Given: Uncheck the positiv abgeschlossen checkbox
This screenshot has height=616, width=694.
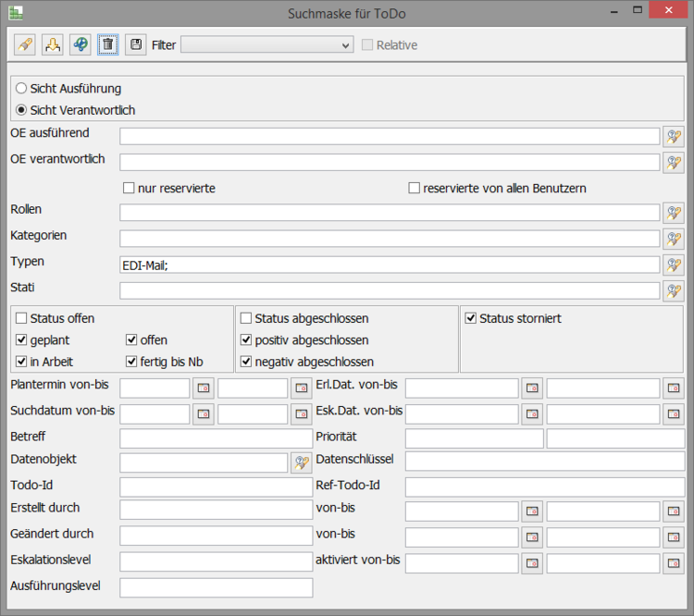Looking at the screenshot, I should tap(246, 340).
